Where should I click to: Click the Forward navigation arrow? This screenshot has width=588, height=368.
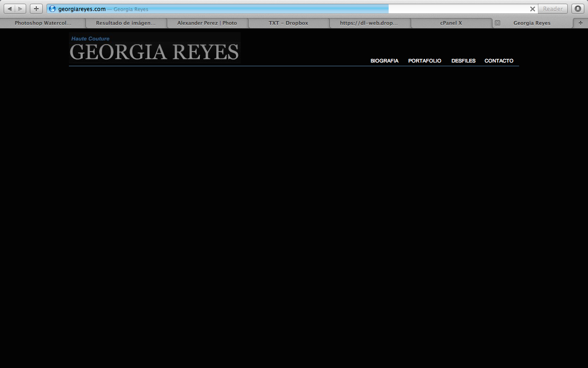pos(20,9)
